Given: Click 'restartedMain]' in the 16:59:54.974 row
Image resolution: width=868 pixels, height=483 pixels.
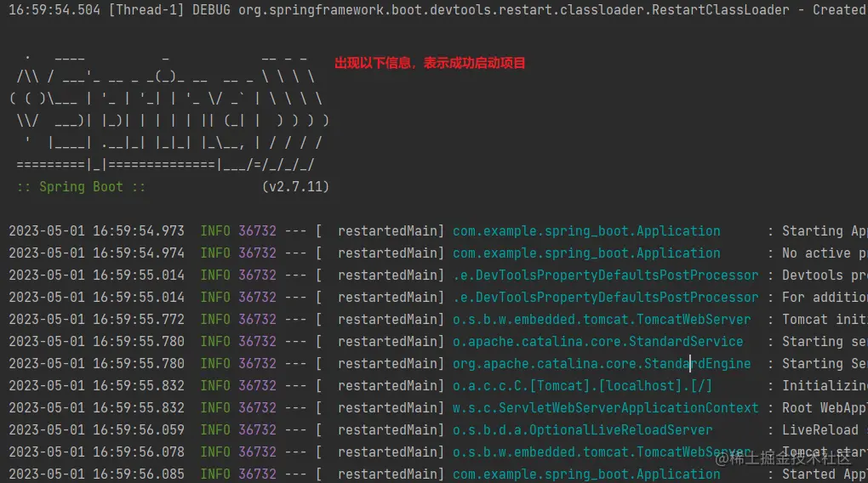Looking at the screenshot, I should tap(391, 253).
